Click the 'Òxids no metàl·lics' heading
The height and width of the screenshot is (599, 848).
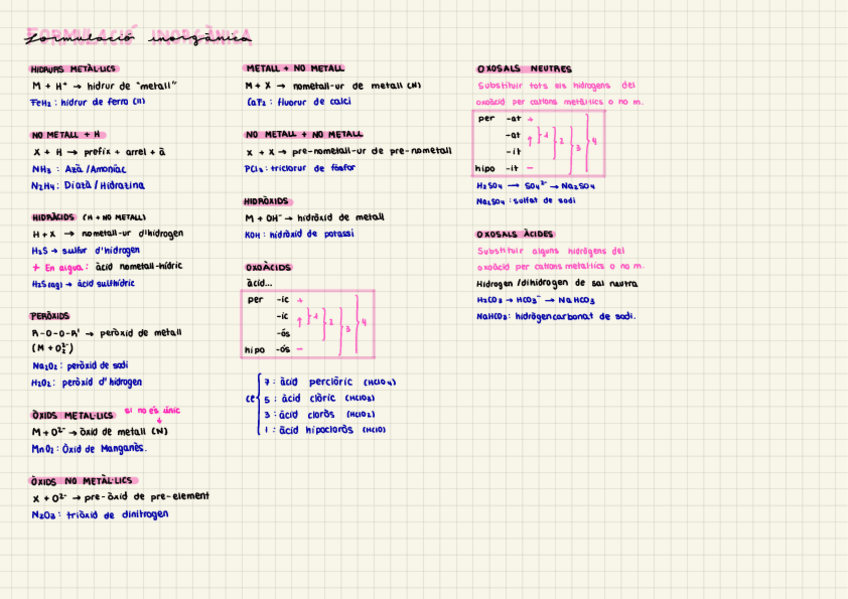(x=81, y=481)
